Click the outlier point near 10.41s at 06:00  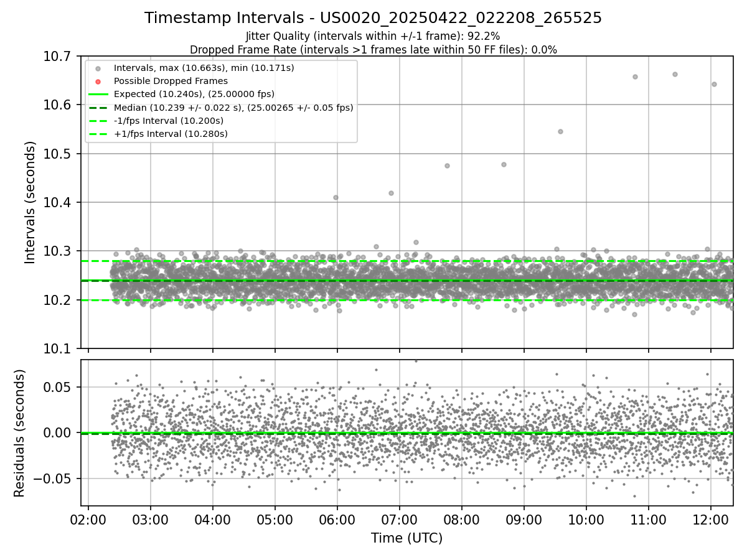(x=336, y=197)
